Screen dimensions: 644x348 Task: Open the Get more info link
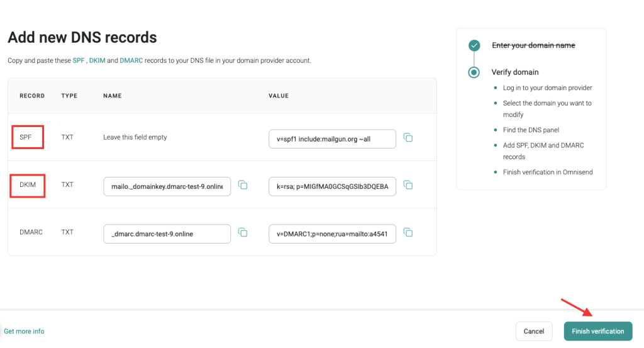pos(24,331)
